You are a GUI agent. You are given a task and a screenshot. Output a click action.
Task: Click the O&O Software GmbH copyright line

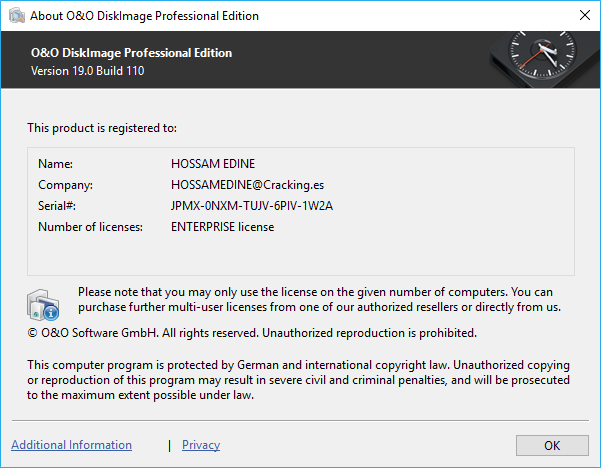252,333
